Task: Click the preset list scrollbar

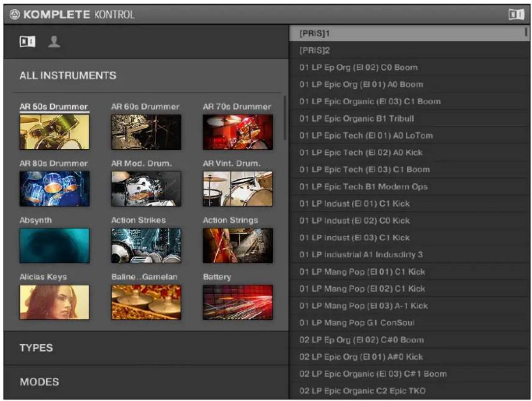Action: pyautogui.click(x=526, y=32)
